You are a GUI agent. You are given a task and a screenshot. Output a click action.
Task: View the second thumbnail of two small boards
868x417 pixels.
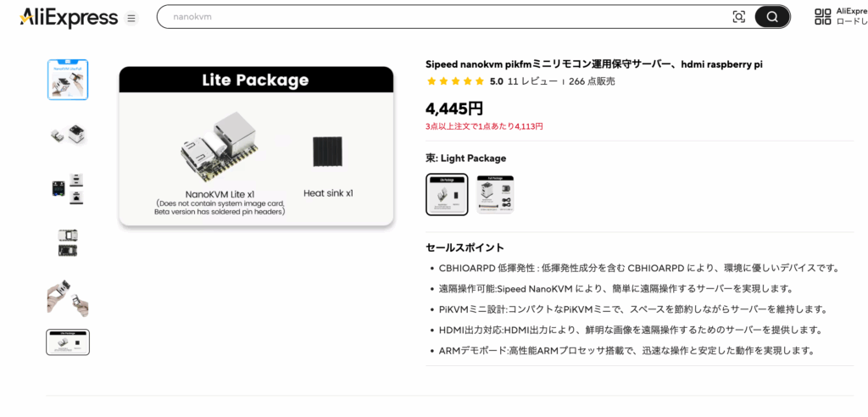pyautogui.click(x=68, y=133)
